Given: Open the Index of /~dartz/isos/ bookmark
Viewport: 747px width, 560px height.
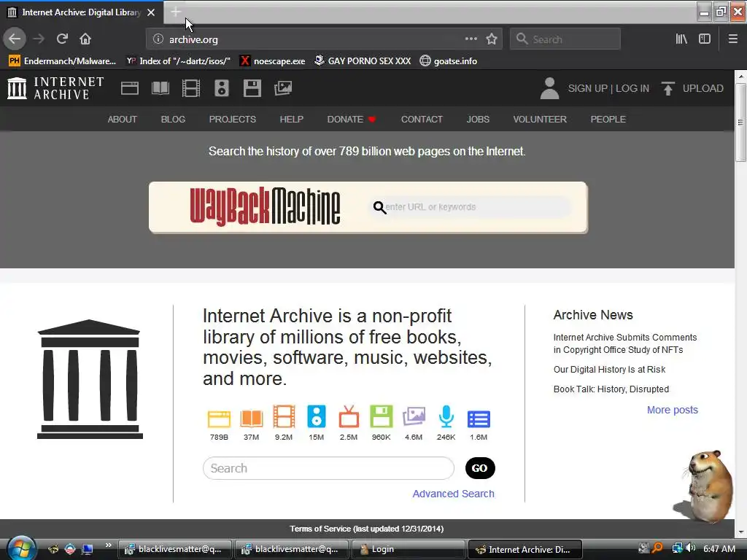Looking at the screenshot, I should pos(178,61).
